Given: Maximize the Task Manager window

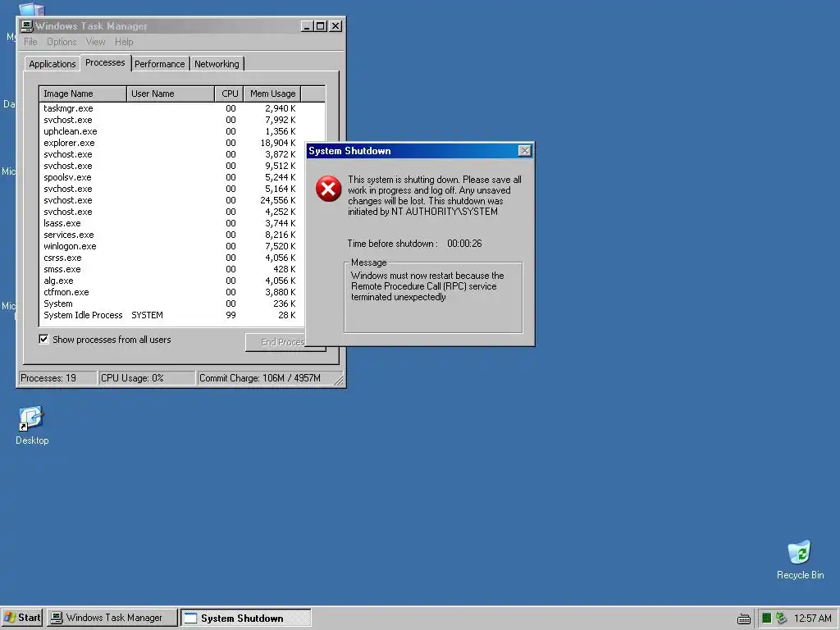Looking at the screenshot, I should [x=321, y=25].
